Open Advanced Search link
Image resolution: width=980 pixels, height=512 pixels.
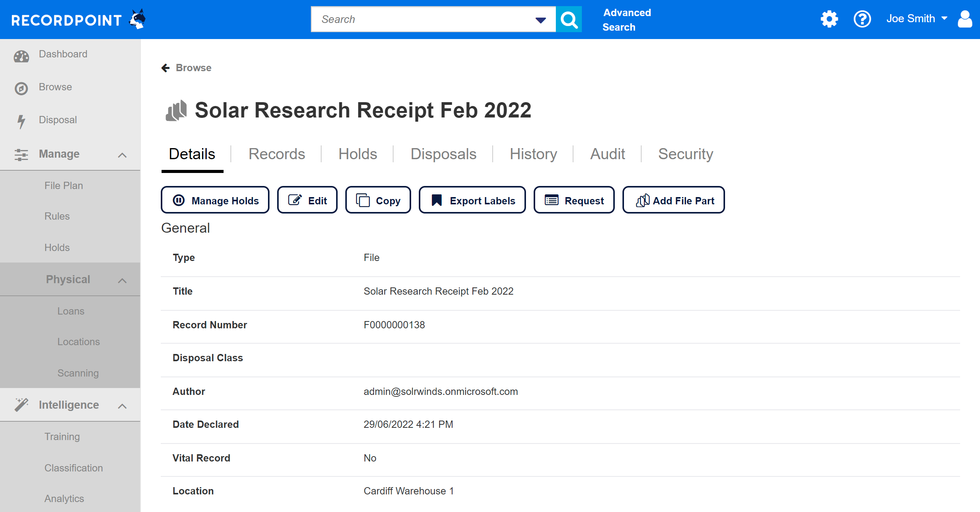(627, 20)
